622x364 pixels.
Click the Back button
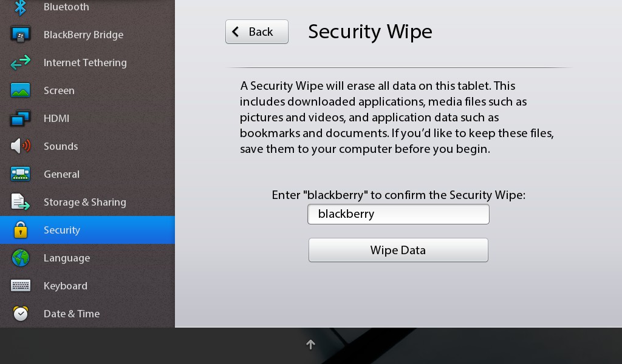click(x=257, y=32)
